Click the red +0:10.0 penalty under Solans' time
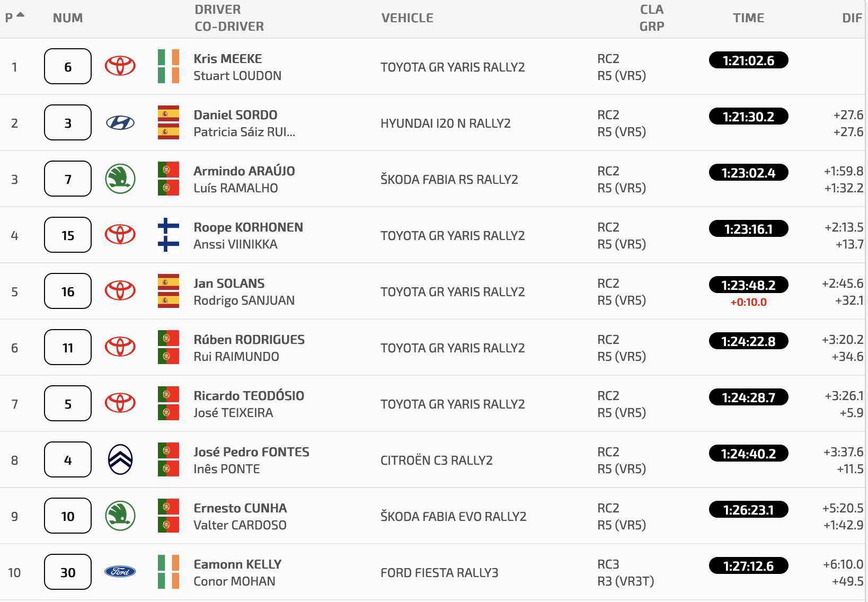Image resolution: width=868 pixels, height=602 pixels. pyautogui.click(x=748, y=302)
